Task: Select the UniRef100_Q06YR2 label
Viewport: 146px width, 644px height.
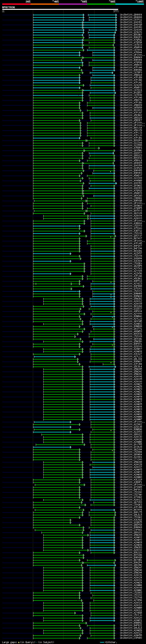Action: point(131,183)
